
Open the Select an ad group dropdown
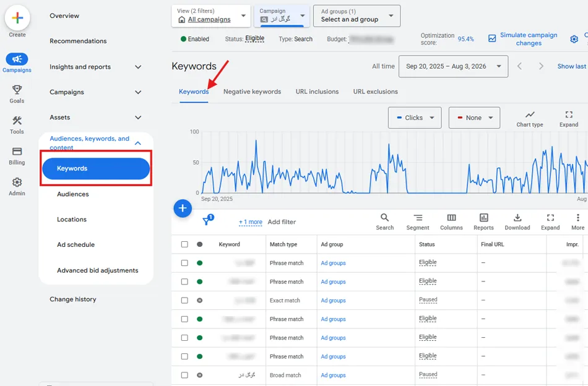[357, 16]
